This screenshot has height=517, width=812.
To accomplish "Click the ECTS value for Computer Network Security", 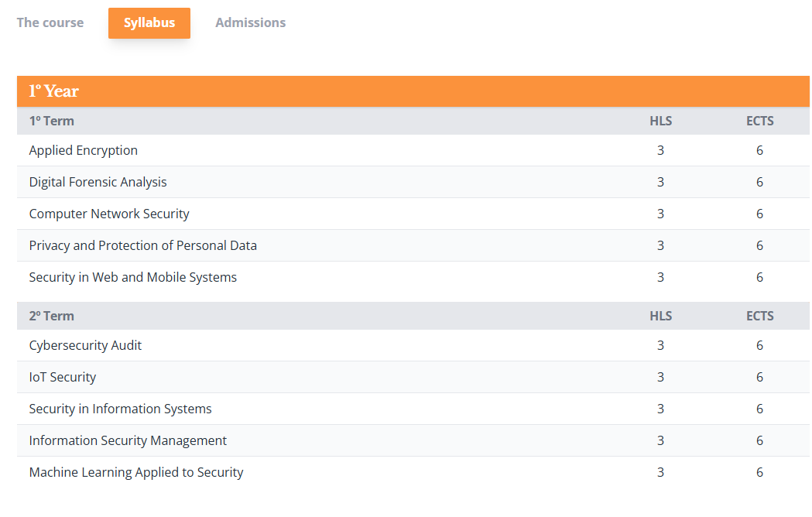I will tap(759, 214).
